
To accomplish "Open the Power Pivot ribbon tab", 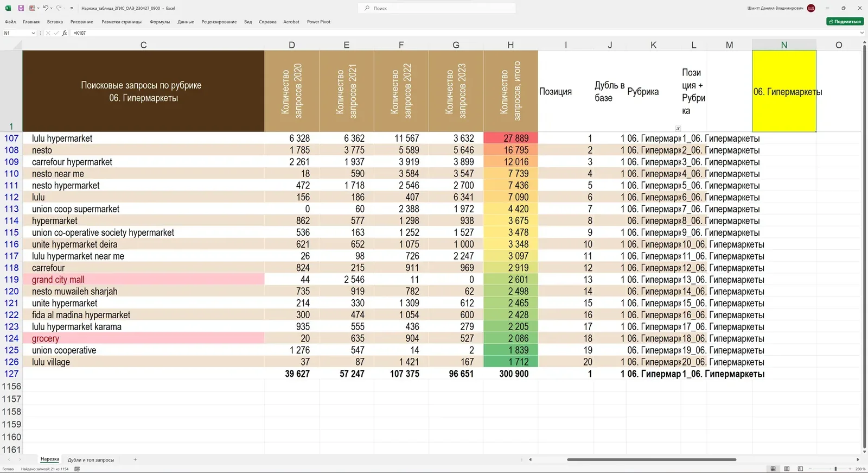I will [x=318, y=22].
